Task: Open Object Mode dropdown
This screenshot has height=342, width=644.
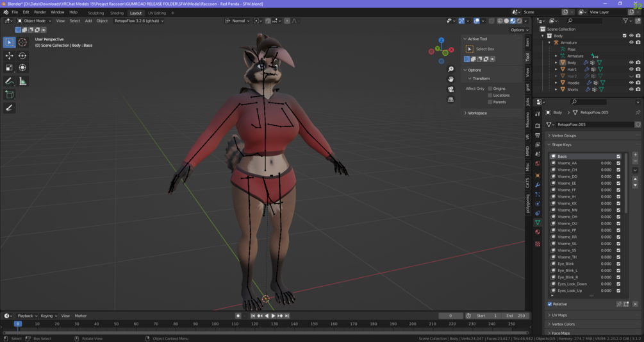Action: click(x=34, y=21)
